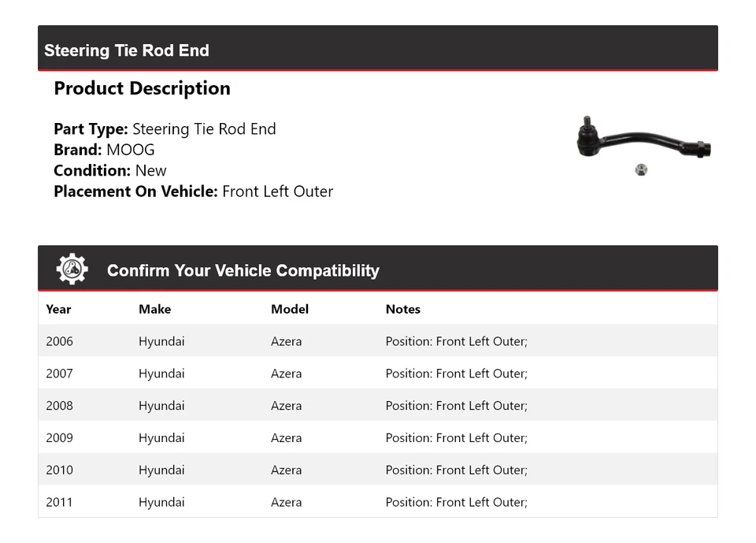Click the Steering Tie Rod End header

click(x=127, y=50)
